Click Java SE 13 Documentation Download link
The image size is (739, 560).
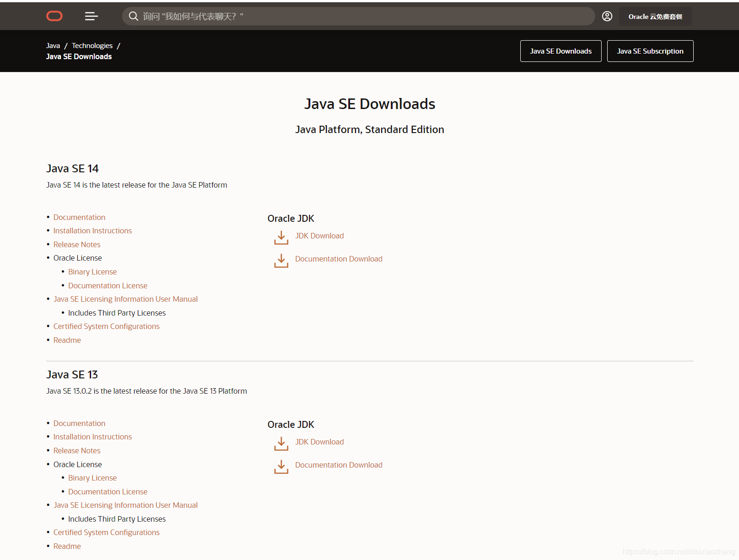(339, 465)
